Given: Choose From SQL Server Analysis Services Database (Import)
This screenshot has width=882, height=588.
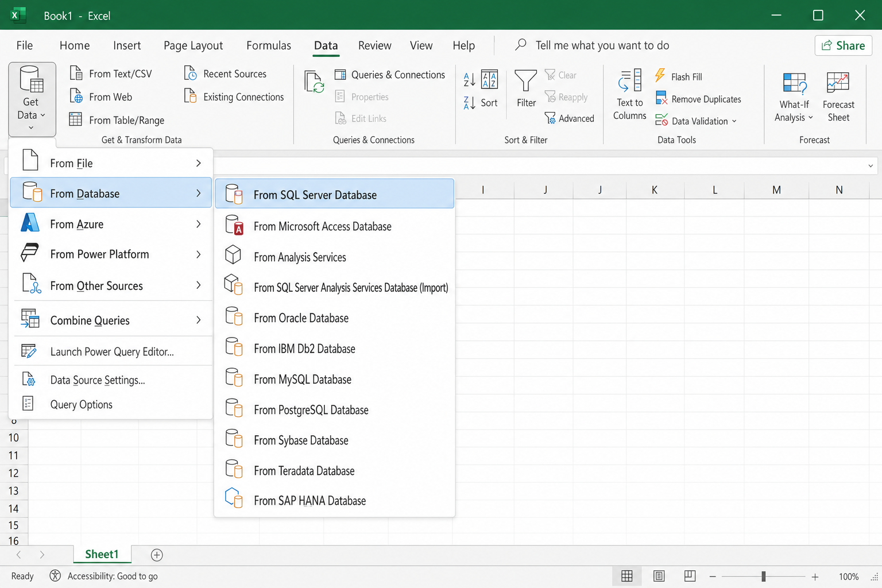Looking at the screenshot, I should coord(334,287).
